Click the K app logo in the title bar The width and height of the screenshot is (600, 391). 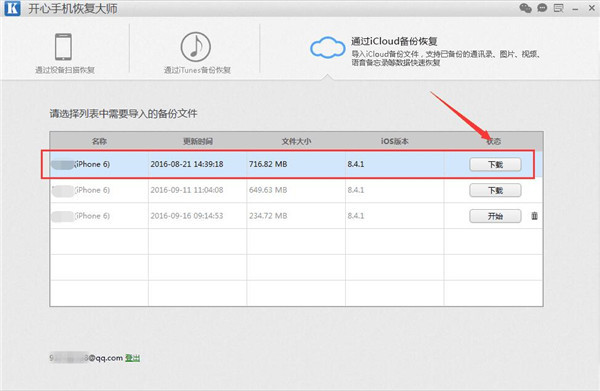pos(12,8)
